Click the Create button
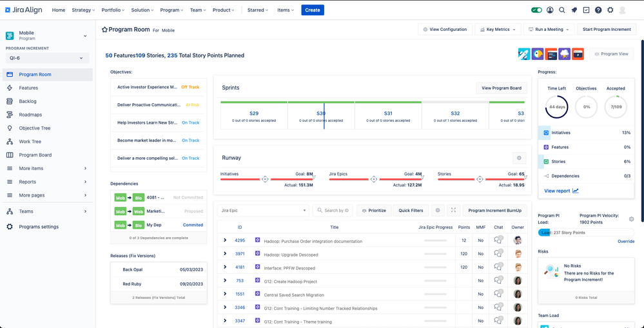 click(313, 10)
